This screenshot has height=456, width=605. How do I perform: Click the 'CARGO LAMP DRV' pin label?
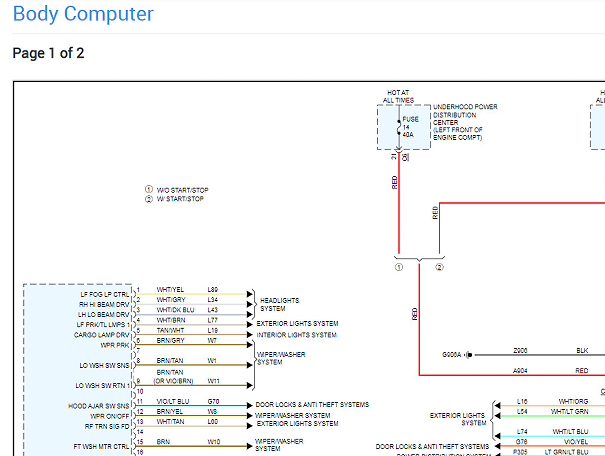coord(101,335)
